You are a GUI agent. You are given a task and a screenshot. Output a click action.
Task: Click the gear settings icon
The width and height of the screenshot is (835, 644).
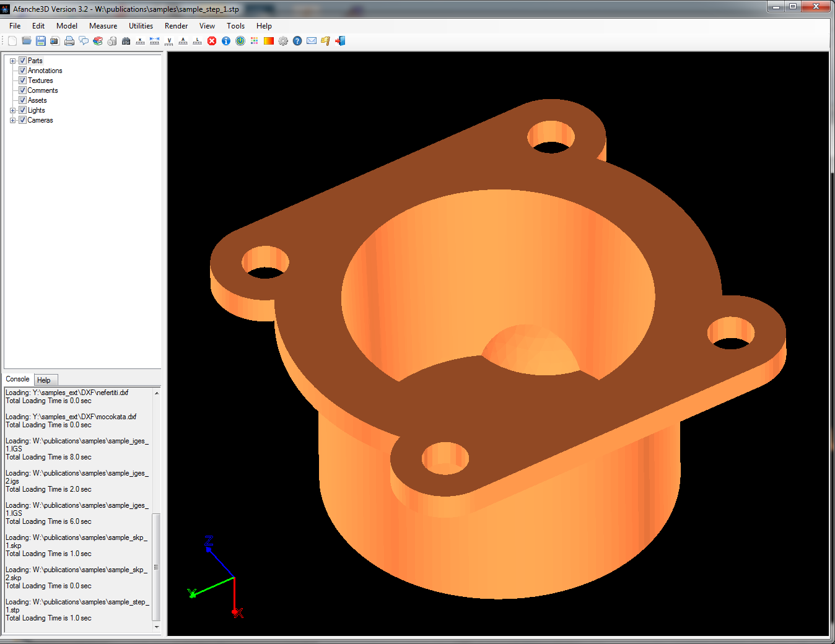tap(283, 41)
